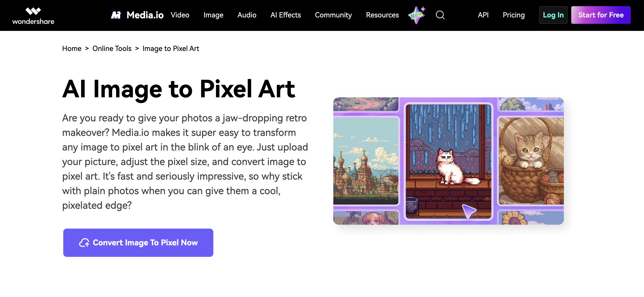Open the Pricing page
This screenshot has width=644, height=297.
coord(514,15)
